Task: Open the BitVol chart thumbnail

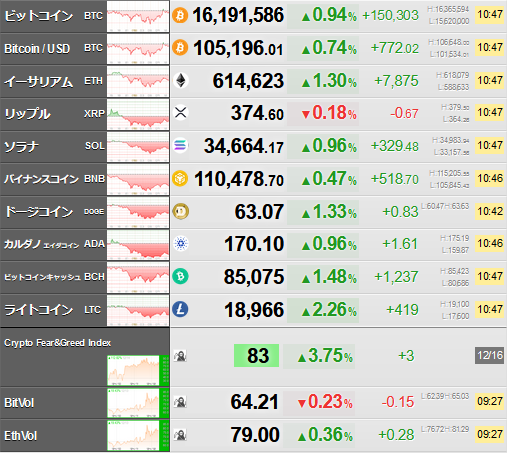Action: point(138,403)
